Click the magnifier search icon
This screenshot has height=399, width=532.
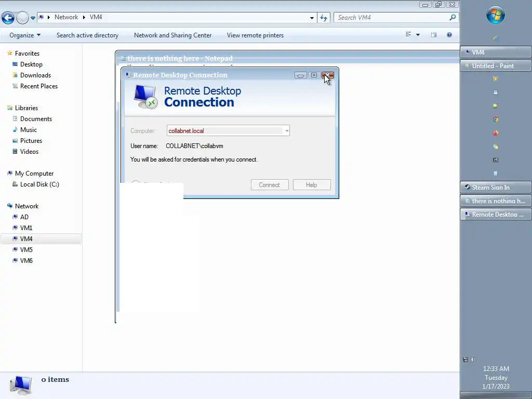click(453, 17)
